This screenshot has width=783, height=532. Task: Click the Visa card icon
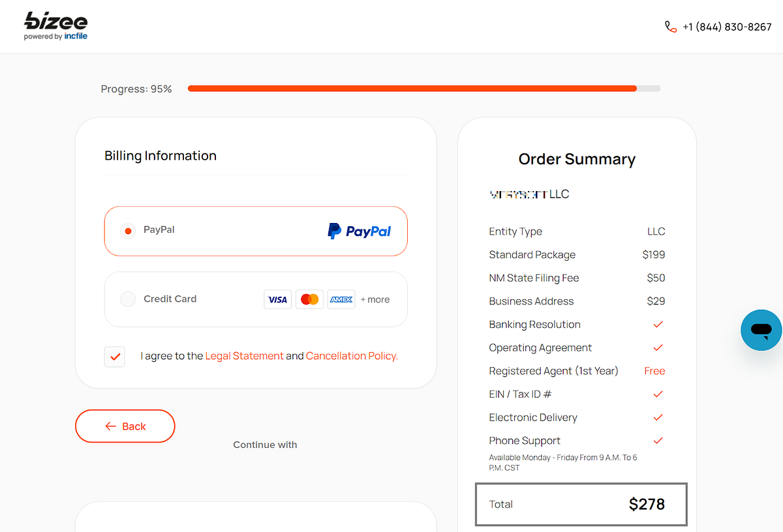coord(278,299)
